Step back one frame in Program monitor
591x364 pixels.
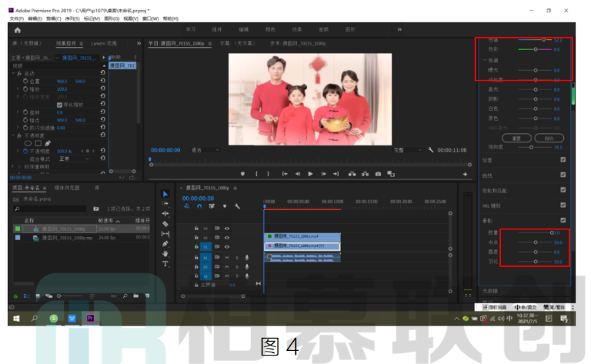click(298, 174)
